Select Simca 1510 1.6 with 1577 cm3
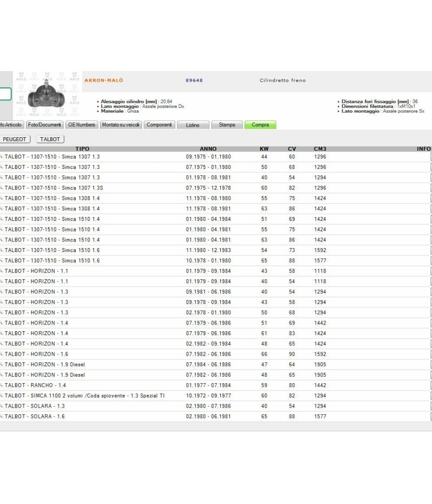Screen dimensions: 432x504 tap(216, 261)
